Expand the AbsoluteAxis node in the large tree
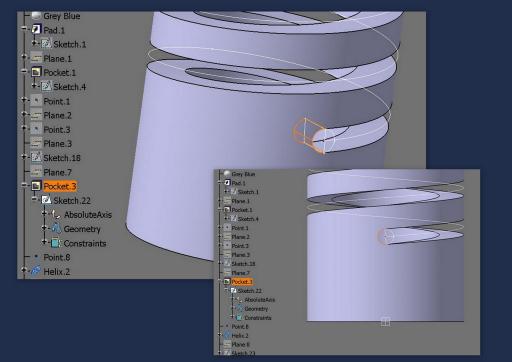The width and height of the screenshot is (512, 362). pyautogui.click(x=44, y=213)
